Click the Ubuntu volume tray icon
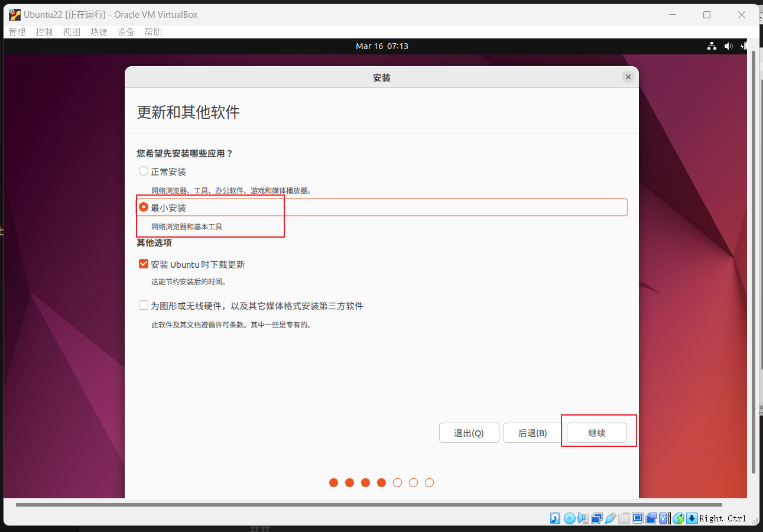 [728, 46]
